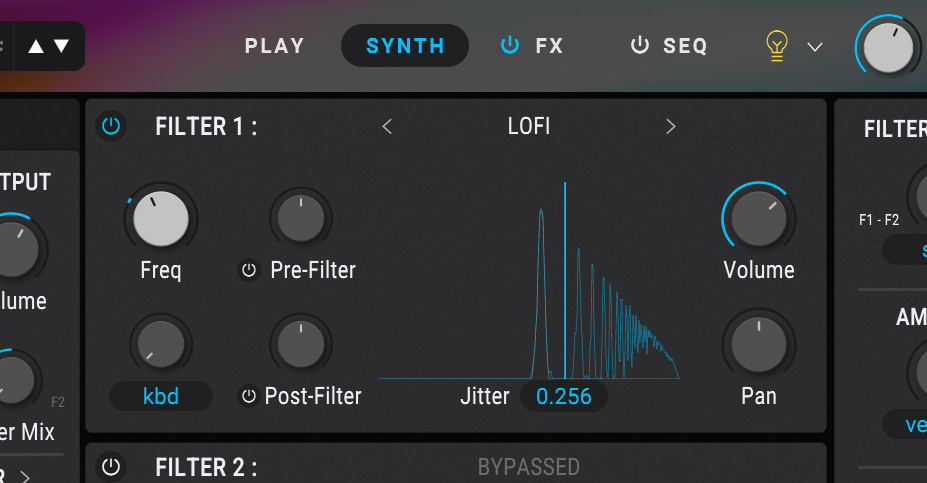Select next preset with down arrow
The width and height of the screenshot is (927, 483).
click(x=61, y=46)
